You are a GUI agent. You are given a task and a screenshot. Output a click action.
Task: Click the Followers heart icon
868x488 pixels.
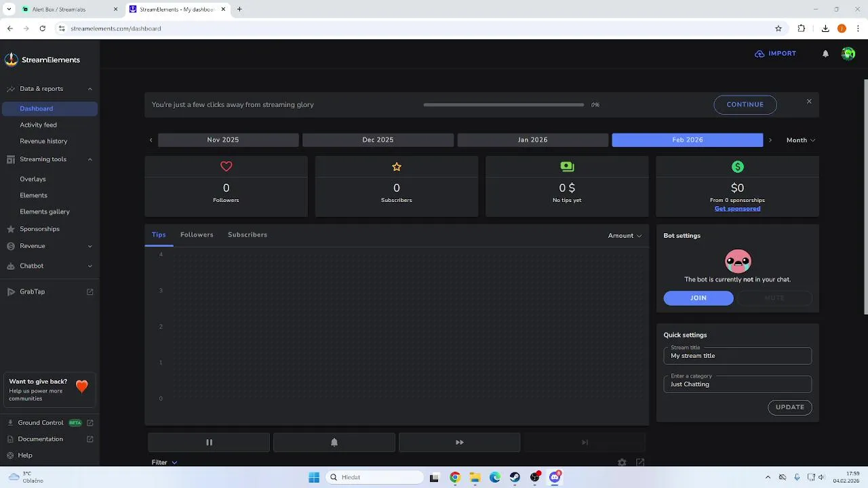[226, 167]
